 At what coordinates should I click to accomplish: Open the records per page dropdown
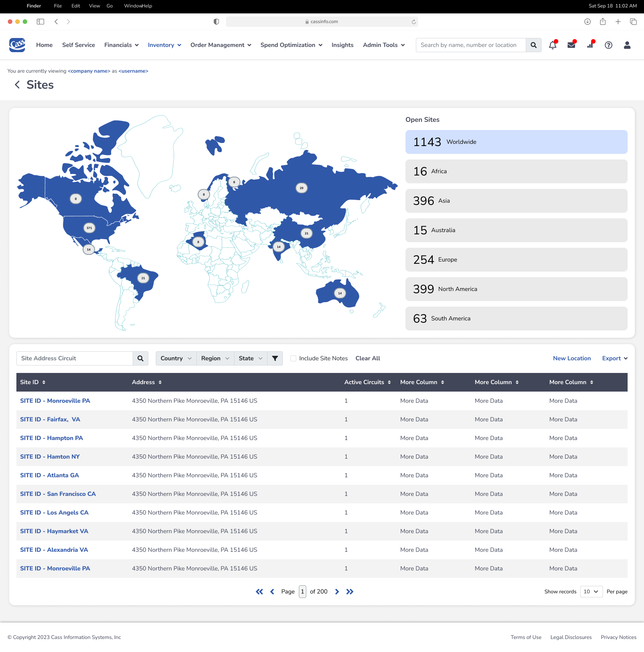tap(591, 592)
